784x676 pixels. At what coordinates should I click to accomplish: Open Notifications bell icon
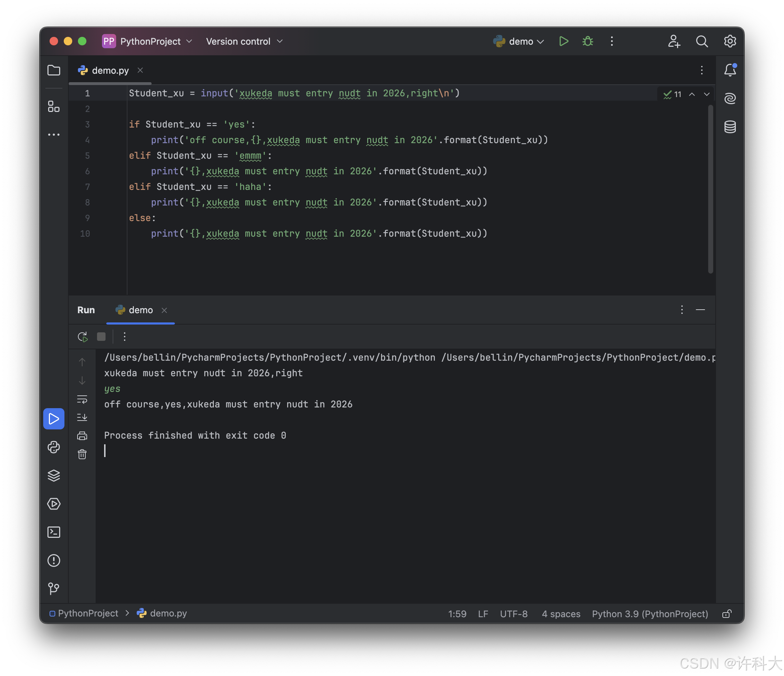(x=730, y=70)
